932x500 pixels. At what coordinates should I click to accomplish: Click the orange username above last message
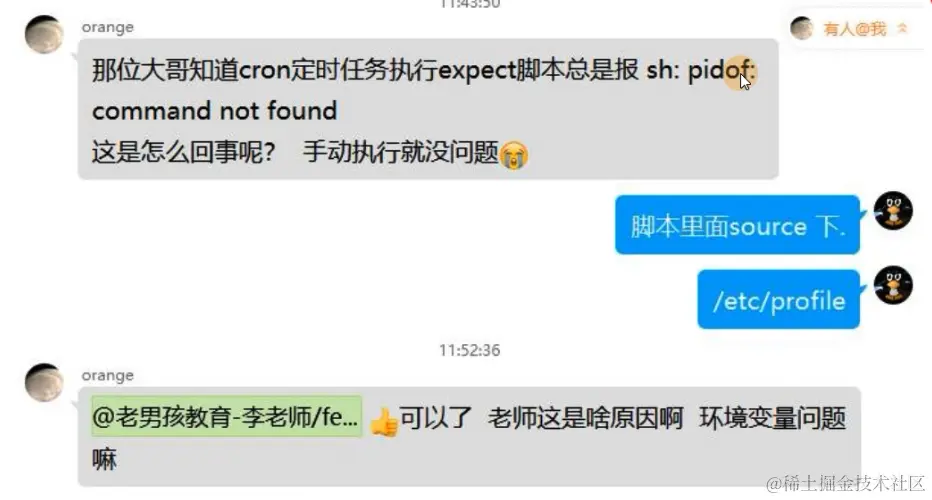[x=108, y=376]
